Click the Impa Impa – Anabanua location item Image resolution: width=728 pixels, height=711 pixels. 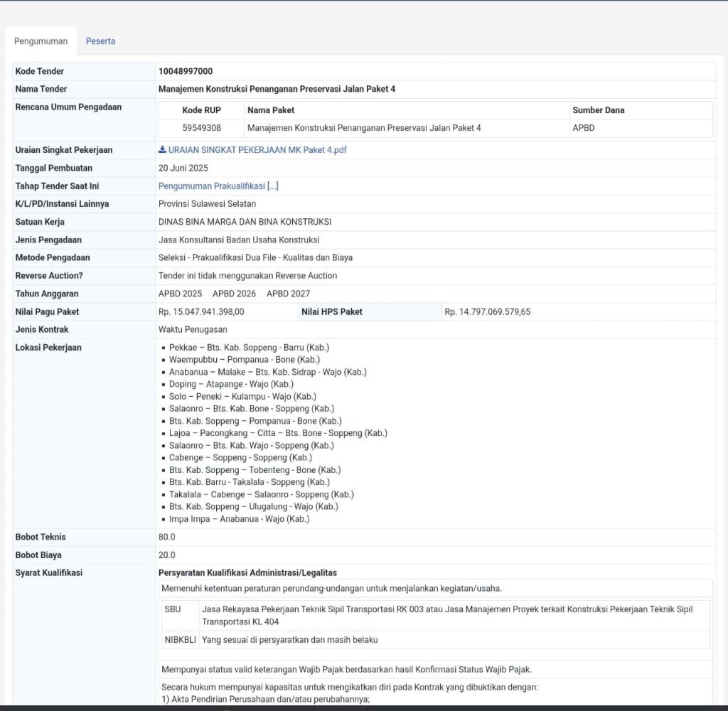point(239,519)
